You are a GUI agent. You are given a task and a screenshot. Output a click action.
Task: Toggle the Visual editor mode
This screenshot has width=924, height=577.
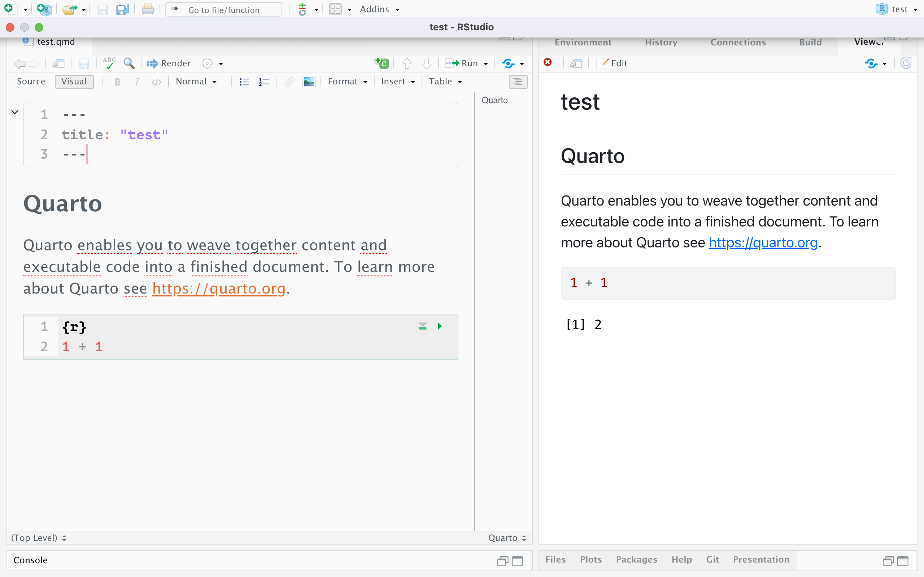74,81
